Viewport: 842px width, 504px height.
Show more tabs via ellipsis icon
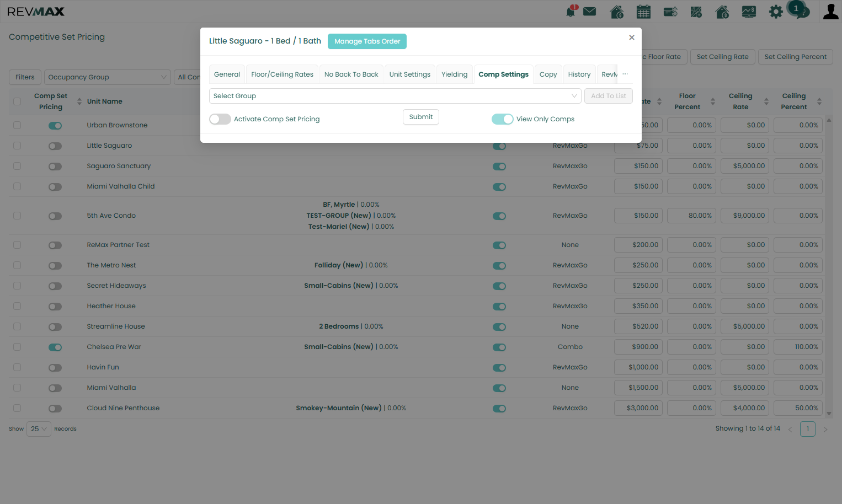pos(625,74)
